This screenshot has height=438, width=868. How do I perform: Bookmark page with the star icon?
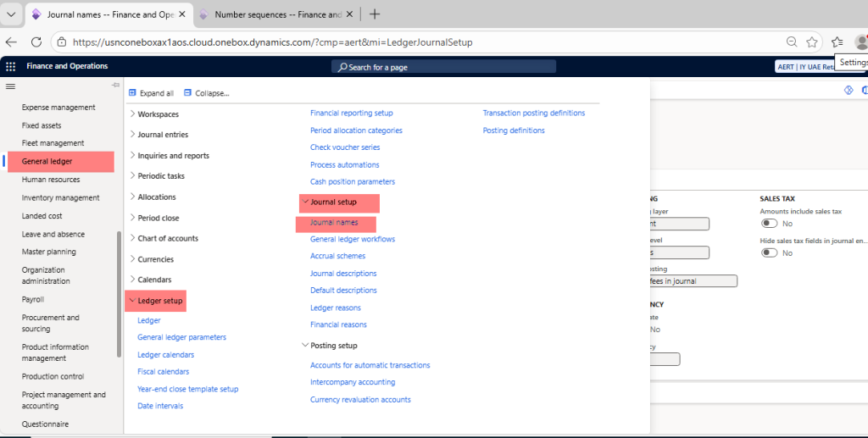tap(812, 42)
